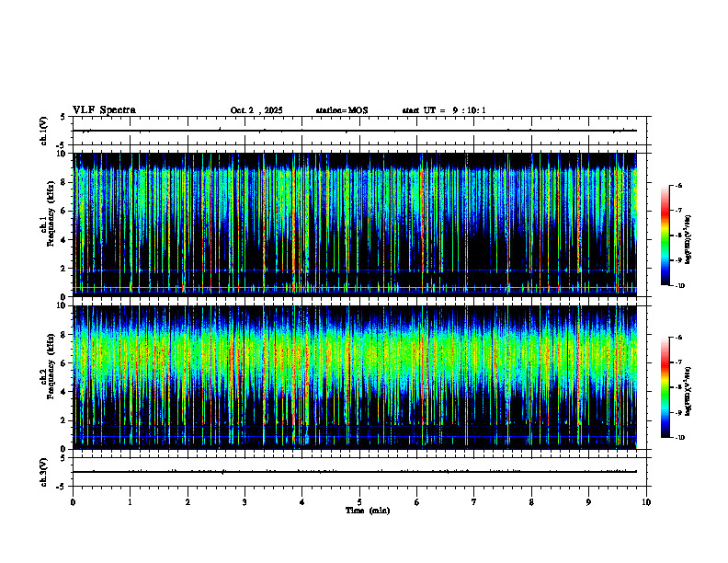Image resolution: width=728 pixels, height=563 pixels.
Task: Click the "6" kHz tick of ch.2 frequency axis
Action: coord(64,363)
